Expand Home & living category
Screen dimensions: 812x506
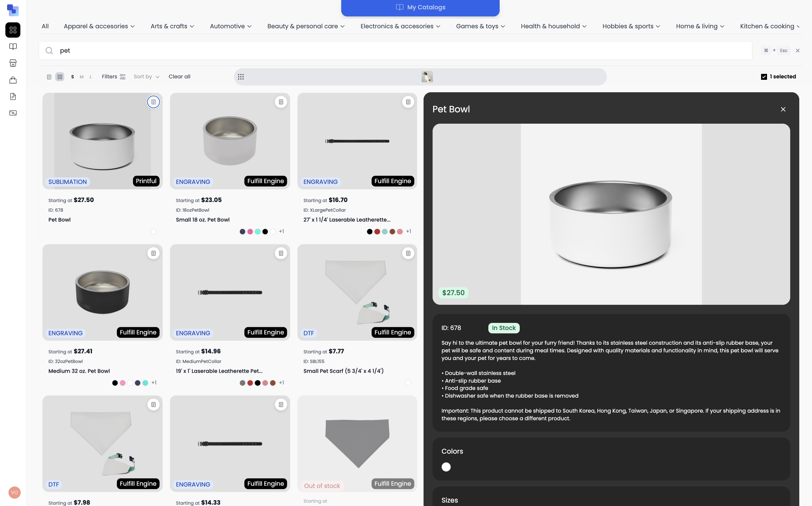[x=700, y=26]
